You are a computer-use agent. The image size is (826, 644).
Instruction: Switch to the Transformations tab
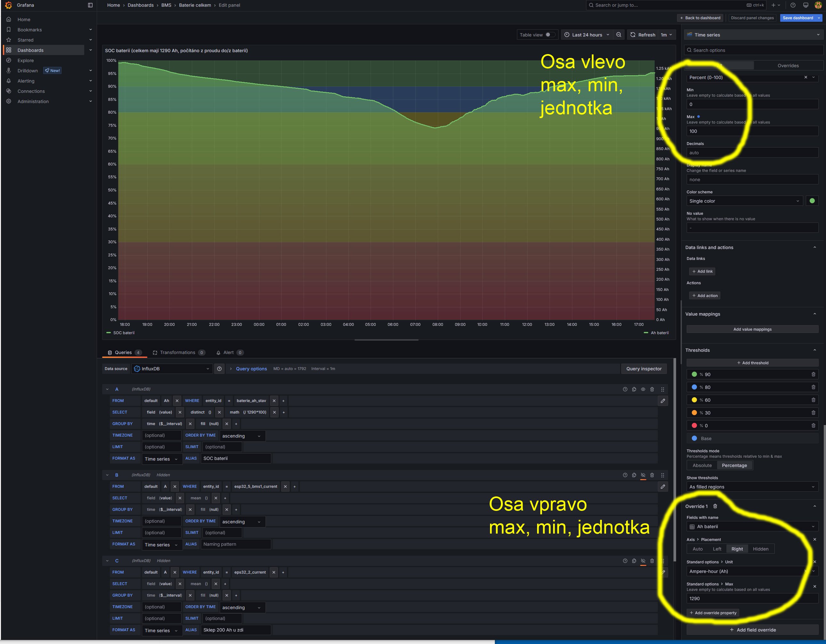(178, 353)
